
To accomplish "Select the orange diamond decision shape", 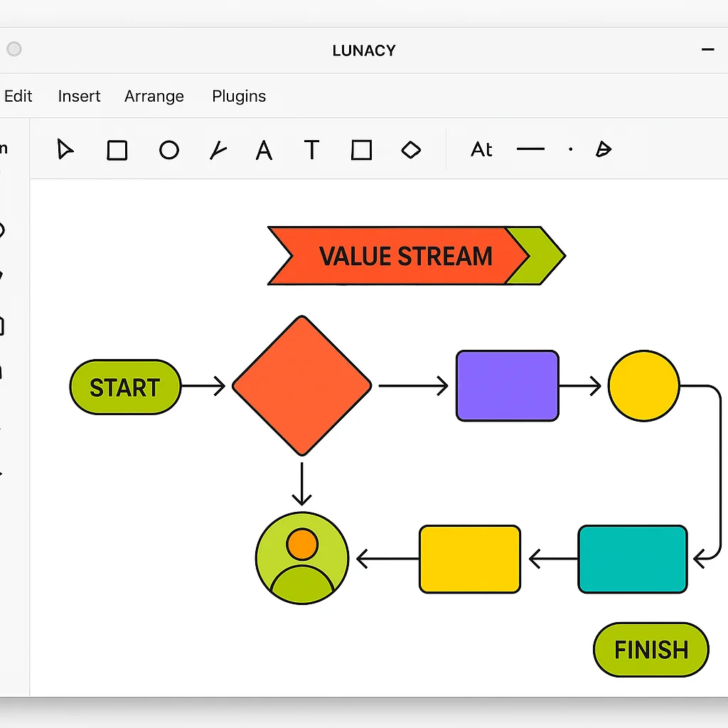I will click(301, 385).
